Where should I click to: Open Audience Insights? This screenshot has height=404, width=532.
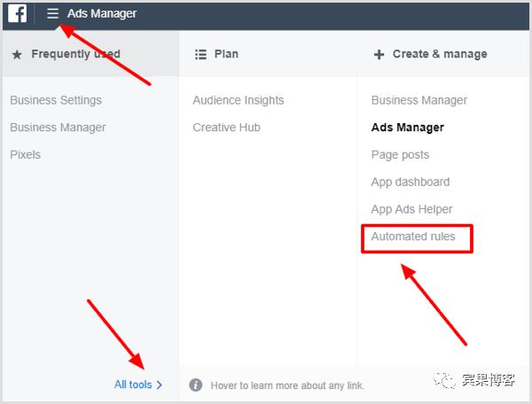click(x=239, y=100)
